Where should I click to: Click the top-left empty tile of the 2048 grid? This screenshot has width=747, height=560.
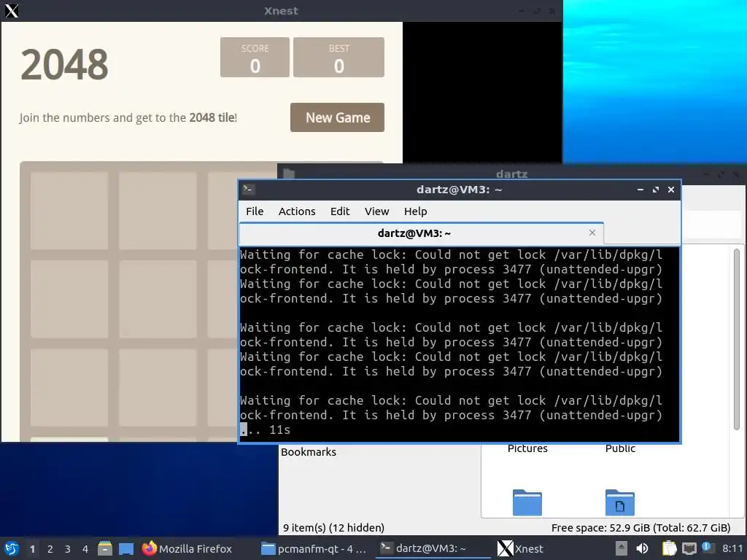pyautogui.click(x=69, y=211)
